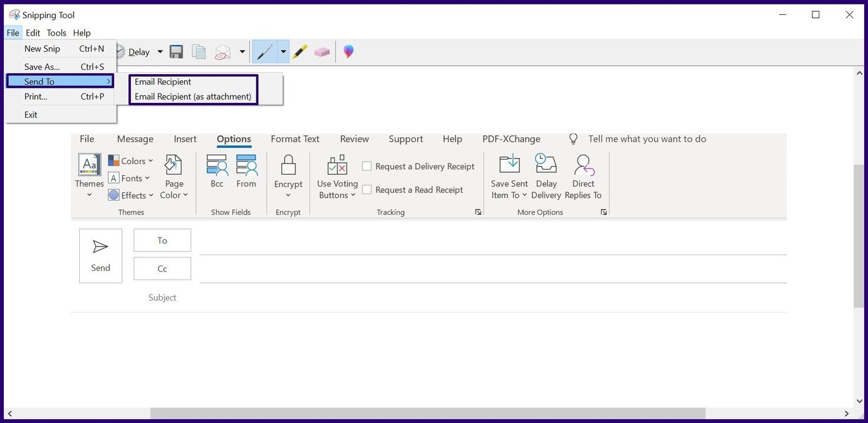The image size is (868, 423).
Task: Select the Pen tool in Snipping Tool
Action: click(264, 52)
